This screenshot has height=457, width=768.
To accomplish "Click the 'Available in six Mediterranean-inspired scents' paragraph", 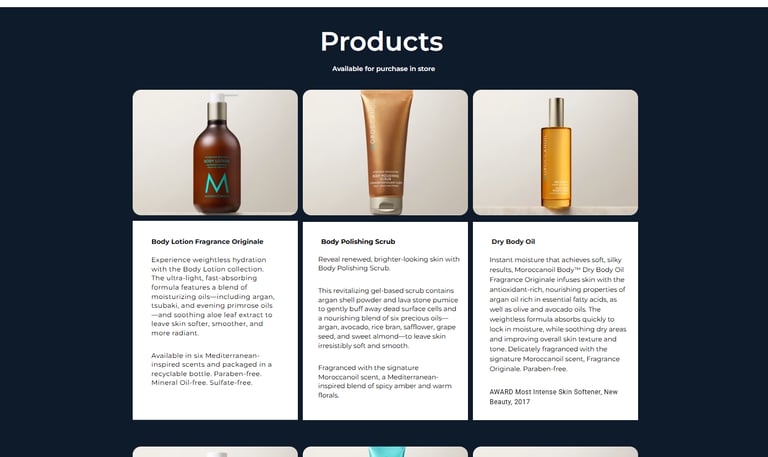I will point(212,369).
